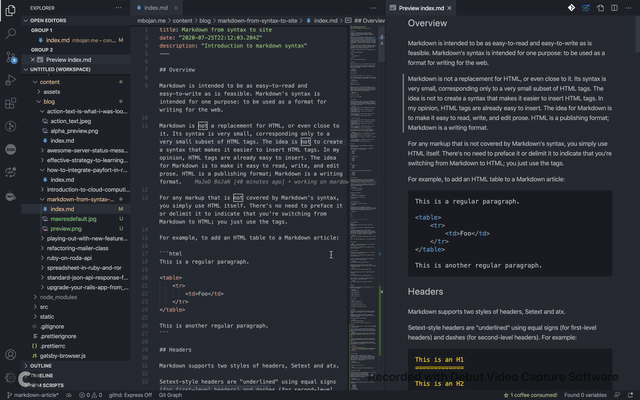640x400 pixels.
Task: Open preview group more actions ellipsis
Action: [x=629, y=8]
